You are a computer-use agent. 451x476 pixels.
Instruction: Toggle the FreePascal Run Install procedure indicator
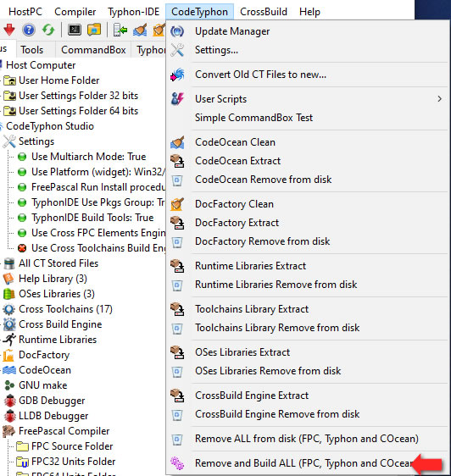coord(22,187)
